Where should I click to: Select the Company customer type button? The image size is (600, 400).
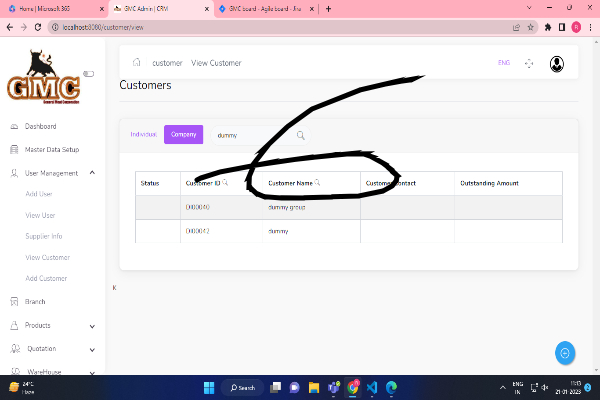[183, 134]
